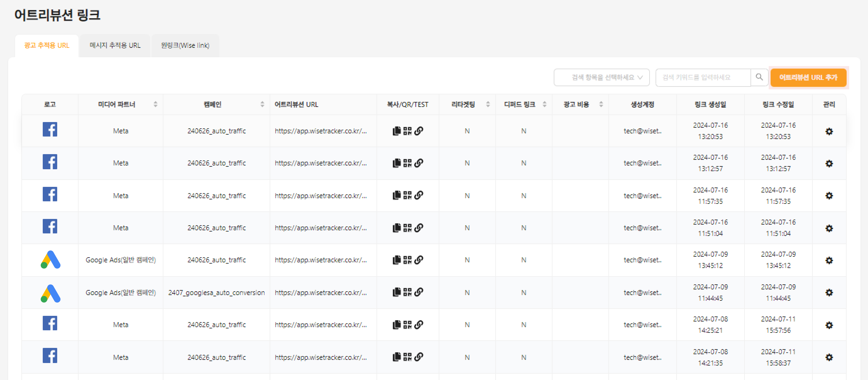Sort by 디퍼드 링크 column arrows

point(544,104)
